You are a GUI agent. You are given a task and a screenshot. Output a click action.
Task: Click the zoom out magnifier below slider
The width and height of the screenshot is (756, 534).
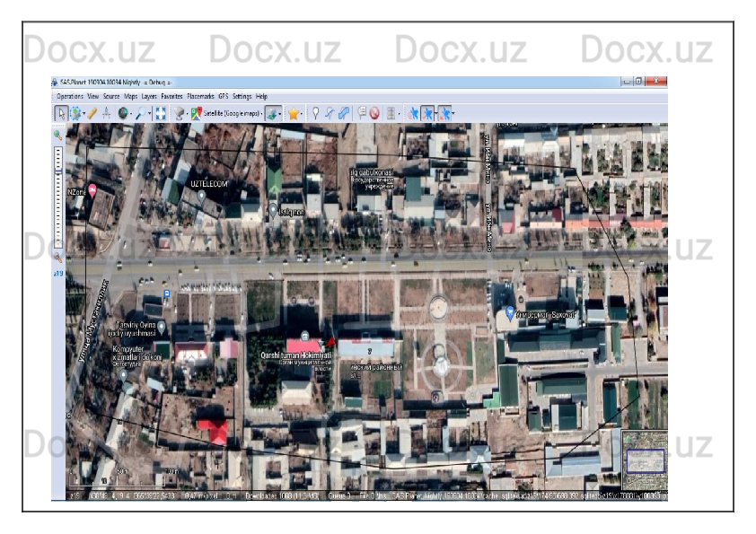pyautogui.click(x=59, y=257)
